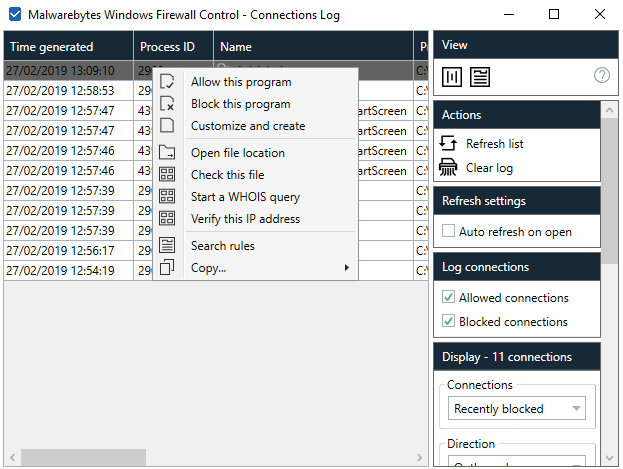Viewport: 623px width, 469px height.
Task: Click left arrow of horizontal scrollbar
Action: [13, 457]
